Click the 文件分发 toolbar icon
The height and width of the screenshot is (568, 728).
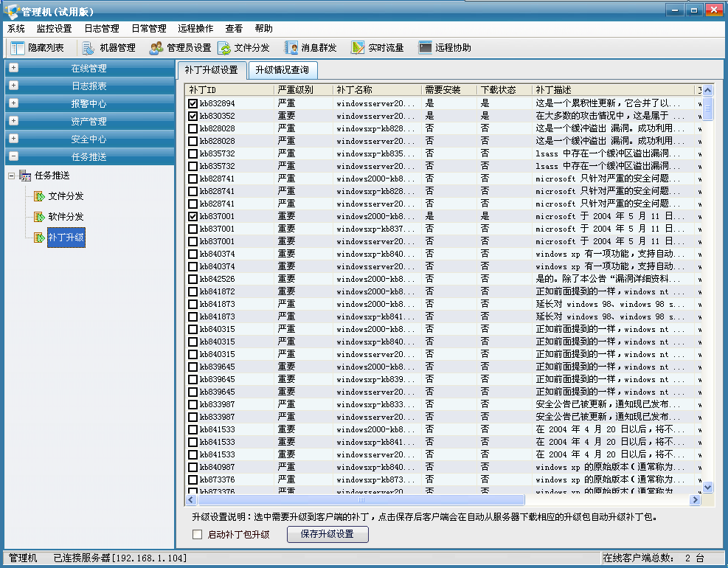pyautogui.click(x=223, y=48)
